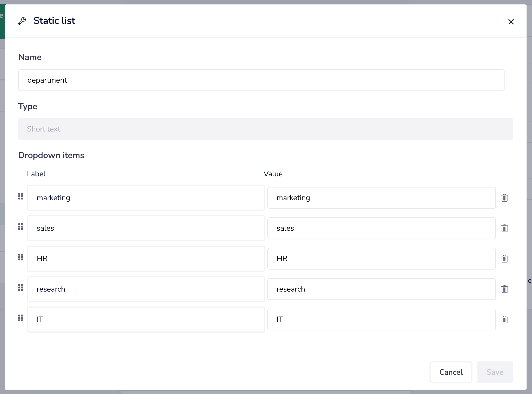532x394 pixels.
Task: Open the Type selector showing Short text
Action: tap(265, 129)
